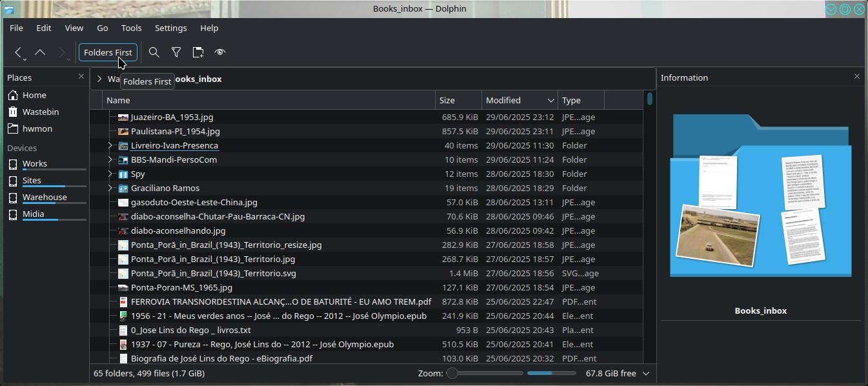
Task: Click the Graciliano Ramos folder icon
Action: pos(123,188)
